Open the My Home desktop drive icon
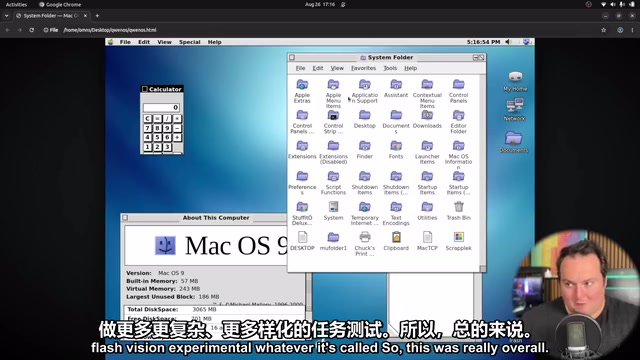Screen dimensions: 640x360 click(x=515, y=77)
